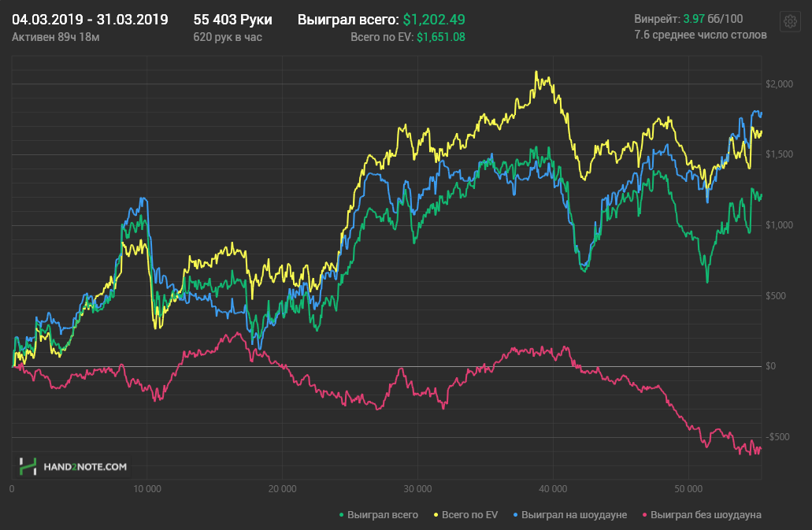
Task: Toggle the yellow "Всего по EV" legend dot
Action: (x=436, y=515)
